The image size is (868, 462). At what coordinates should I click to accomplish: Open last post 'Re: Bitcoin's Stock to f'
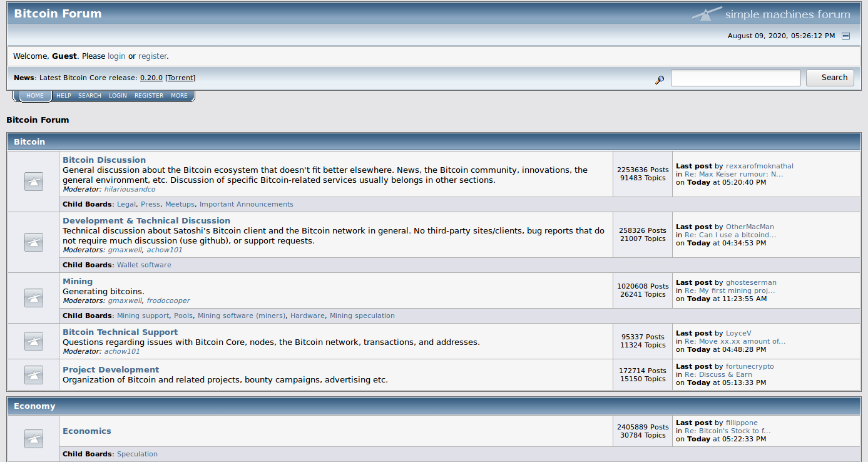pos(728,431)
